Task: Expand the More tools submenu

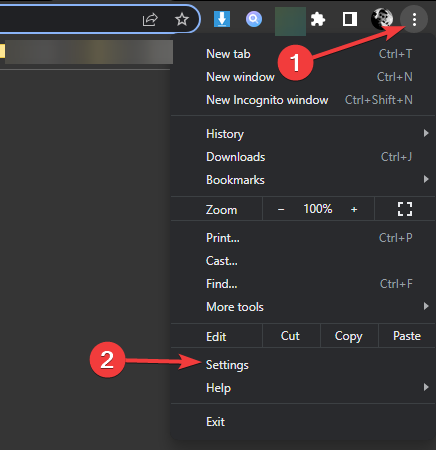Action: [x=303, y=307]
